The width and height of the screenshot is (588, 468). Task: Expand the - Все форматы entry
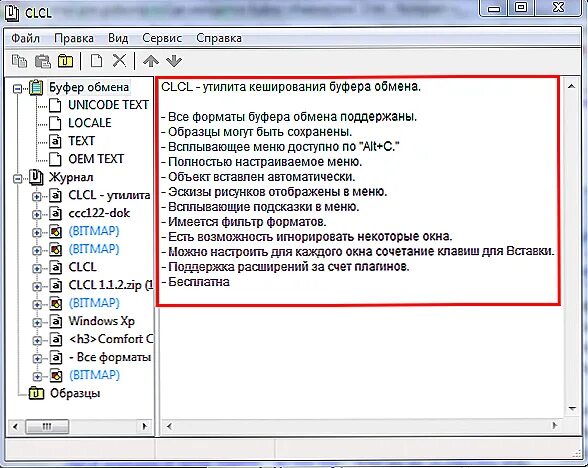pos(37,358)
